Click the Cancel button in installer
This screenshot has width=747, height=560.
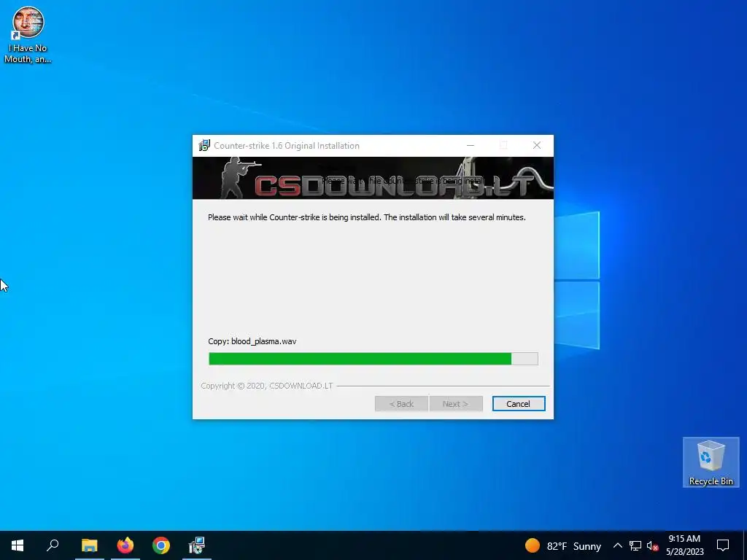(519, 404)
